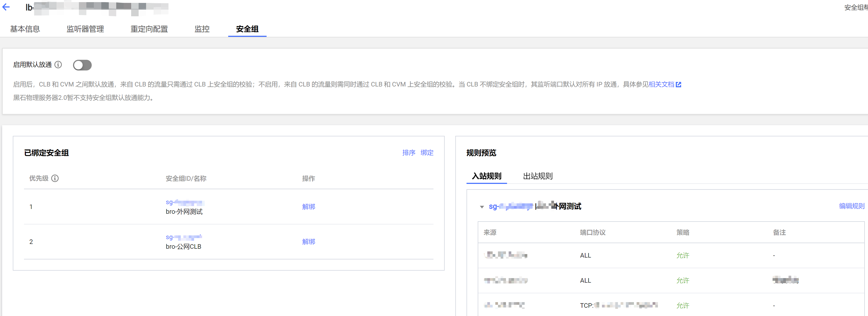The height and width of the screenshot is (316, 868).
Task: Click info icon beside 启用默认放通
Action: [58, 64]
